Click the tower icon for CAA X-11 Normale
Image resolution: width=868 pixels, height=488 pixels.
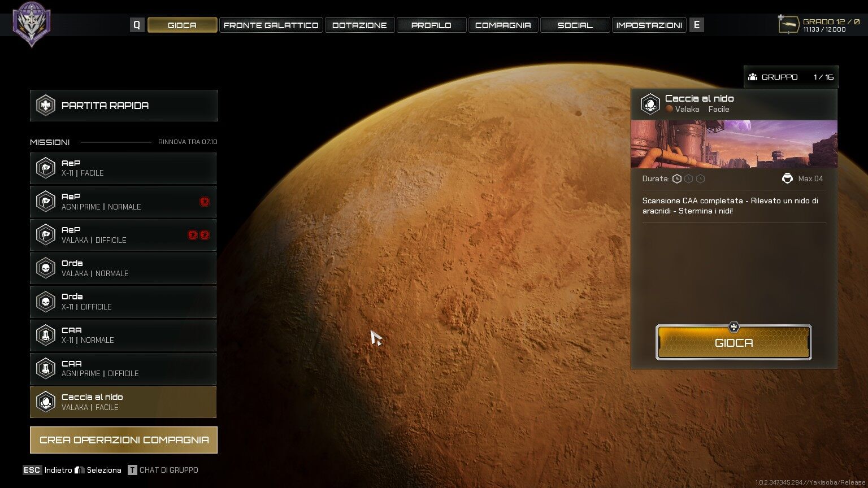tap(46, 335)
